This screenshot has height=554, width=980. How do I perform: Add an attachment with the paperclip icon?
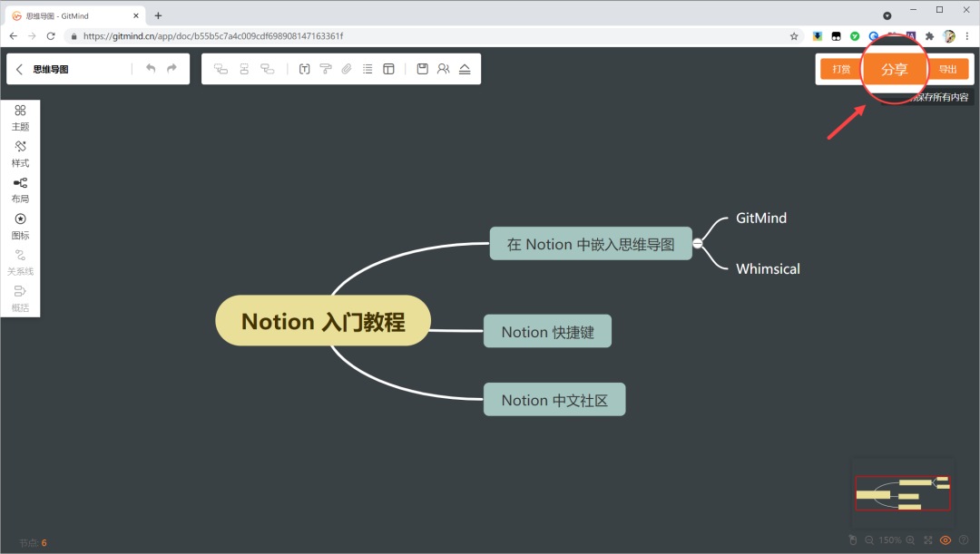pos(347,69)
